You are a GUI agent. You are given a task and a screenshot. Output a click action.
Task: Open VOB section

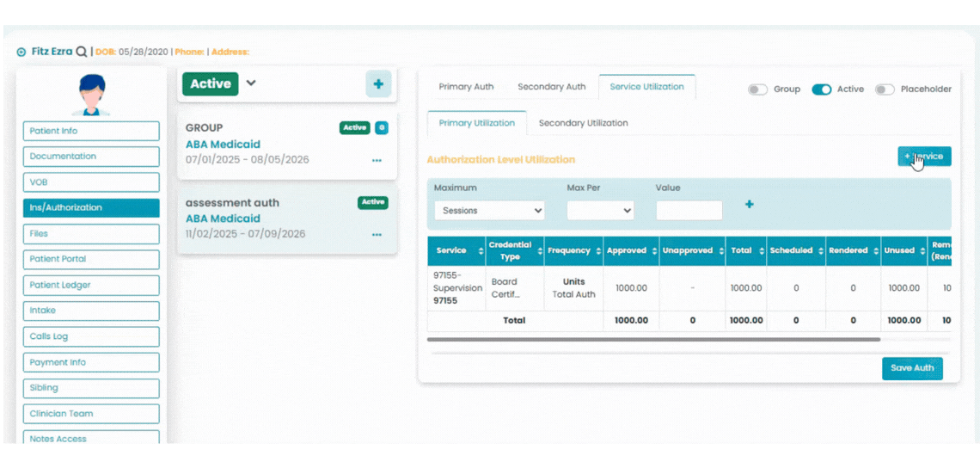click(x=91, y=182)
